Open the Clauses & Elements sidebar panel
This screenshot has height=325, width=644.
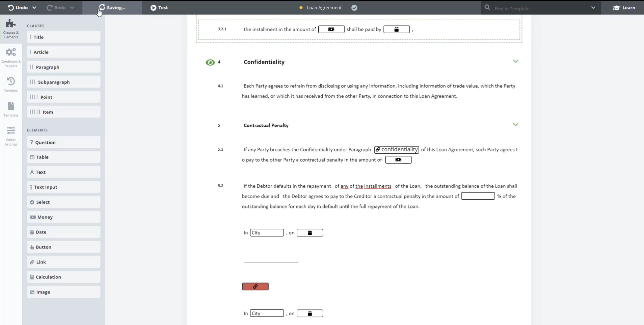(x=11, y=29)
